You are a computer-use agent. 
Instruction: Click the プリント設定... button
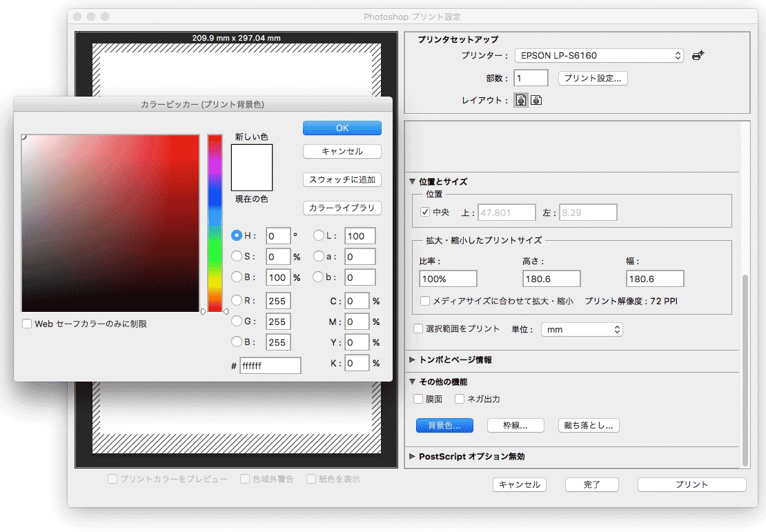(x=593, y=79)
